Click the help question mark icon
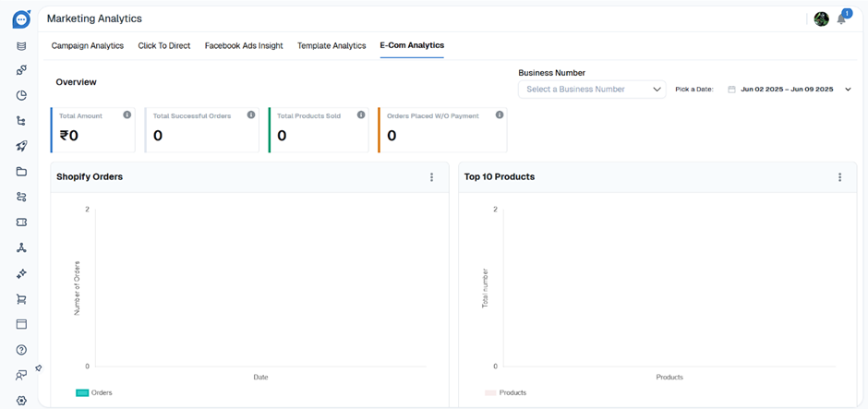This screenshot has width=868, height=409. point(21,350)
